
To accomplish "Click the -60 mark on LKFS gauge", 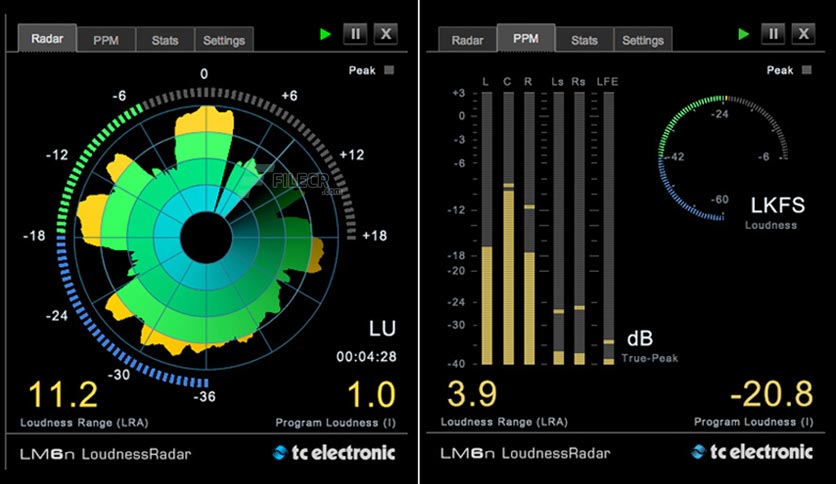I will pos(719,199).
